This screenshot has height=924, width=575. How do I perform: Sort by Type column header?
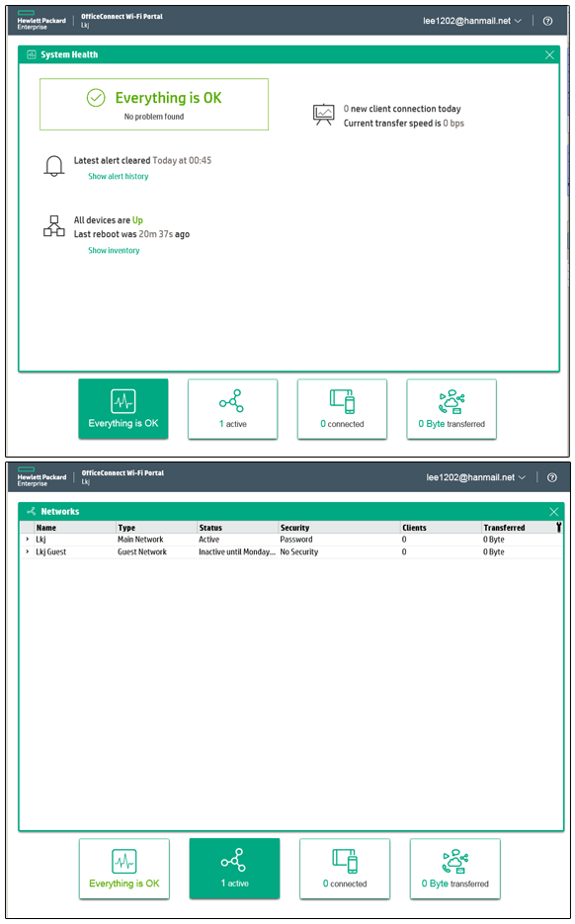(157, 528)
